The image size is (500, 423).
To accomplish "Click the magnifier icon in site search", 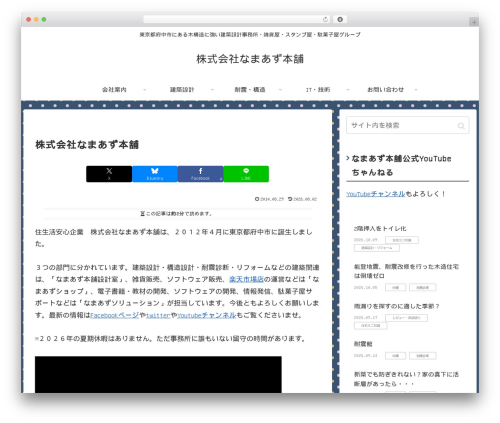I will (461, 126).
